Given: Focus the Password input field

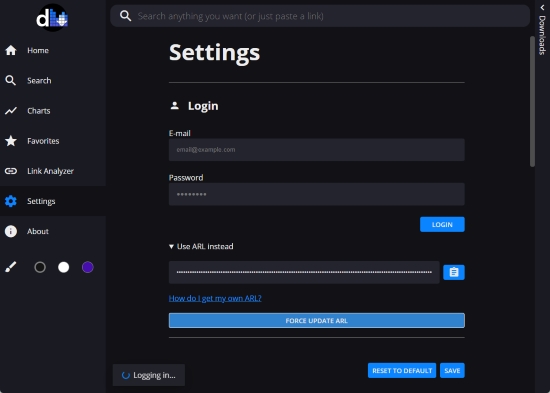Looking at the screenshot, I should [316, 194].
